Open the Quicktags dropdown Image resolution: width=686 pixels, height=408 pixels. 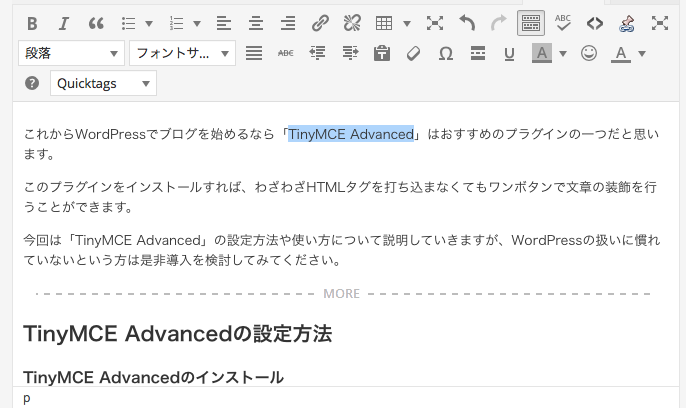(x=103, y=83)
